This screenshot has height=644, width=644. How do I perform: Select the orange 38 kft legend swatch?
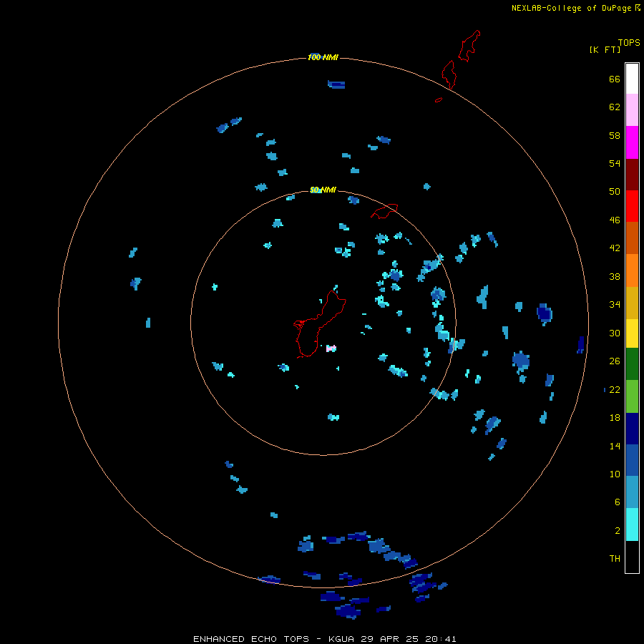tap(632, 270)
